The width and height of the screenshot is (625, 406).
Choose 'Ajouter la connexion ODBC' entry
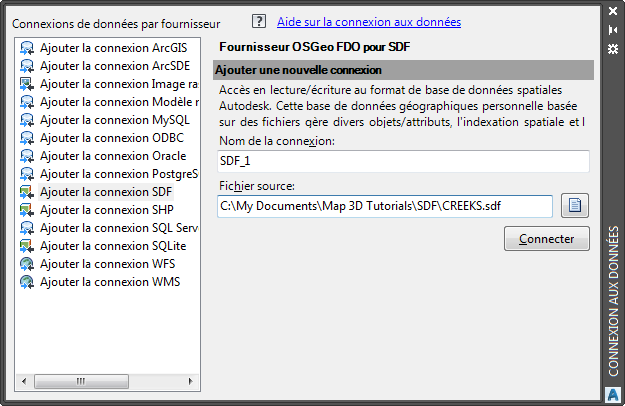111,138
